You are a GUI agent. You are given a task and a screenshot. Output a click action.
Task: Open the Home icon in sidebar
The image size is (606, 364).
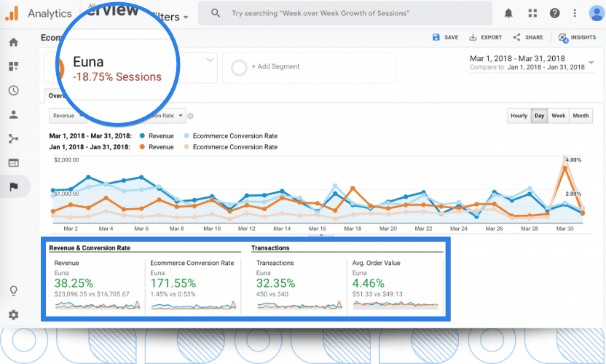pyautogui.click(x=14, y=42)
